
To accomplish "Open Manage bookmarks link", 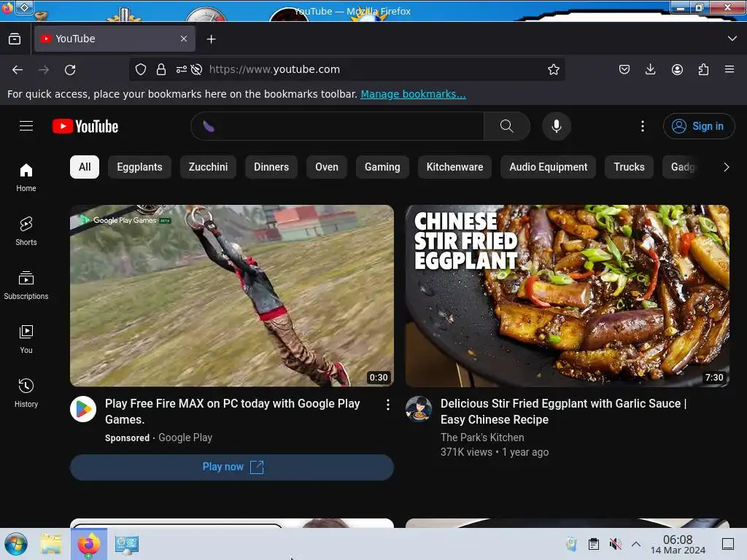I will tap(413, 94).
